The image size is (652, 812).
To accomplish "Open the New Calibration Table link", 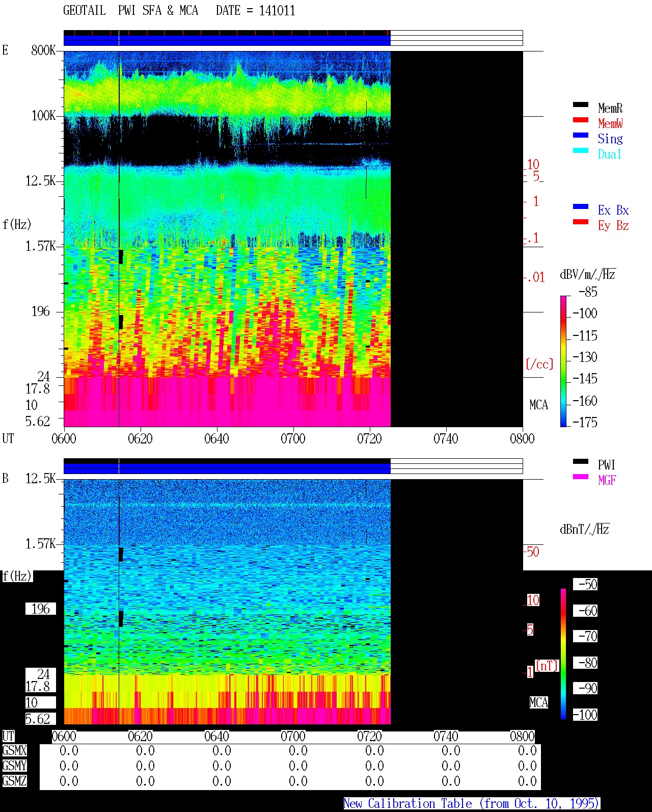I will pos(472,804).
